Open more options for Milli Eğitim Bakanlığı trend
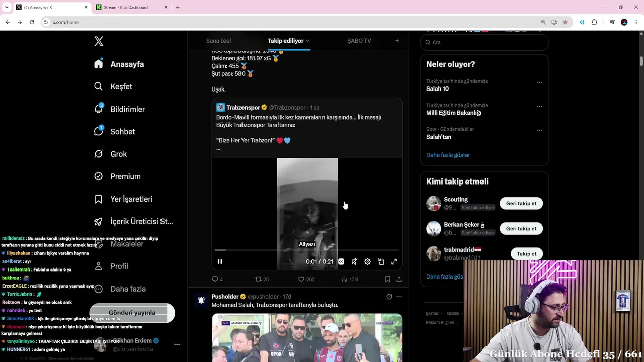The height and width of the screenshot is (362, 644). pos(539,107)
